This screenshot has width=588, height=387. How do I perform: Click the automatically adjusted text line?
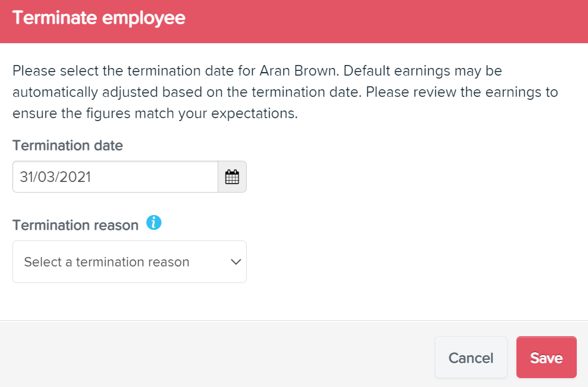pos(285,92)
